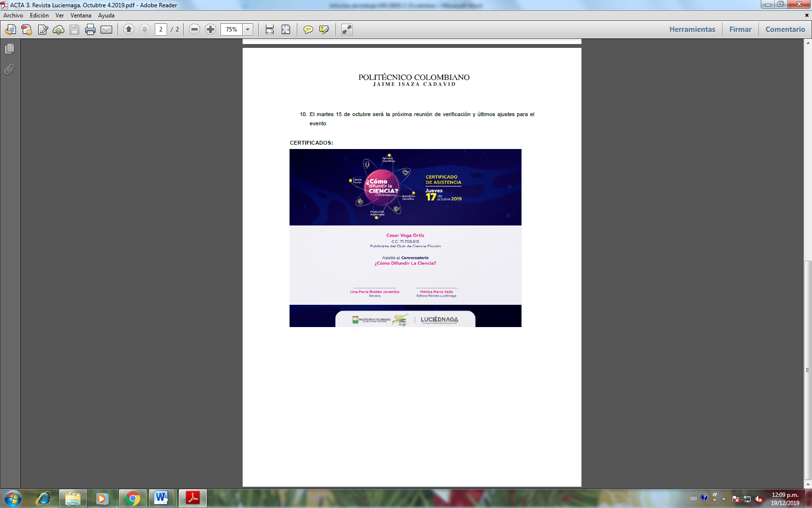
Task: Zoom in with the plus button
Action: point(210,30)
